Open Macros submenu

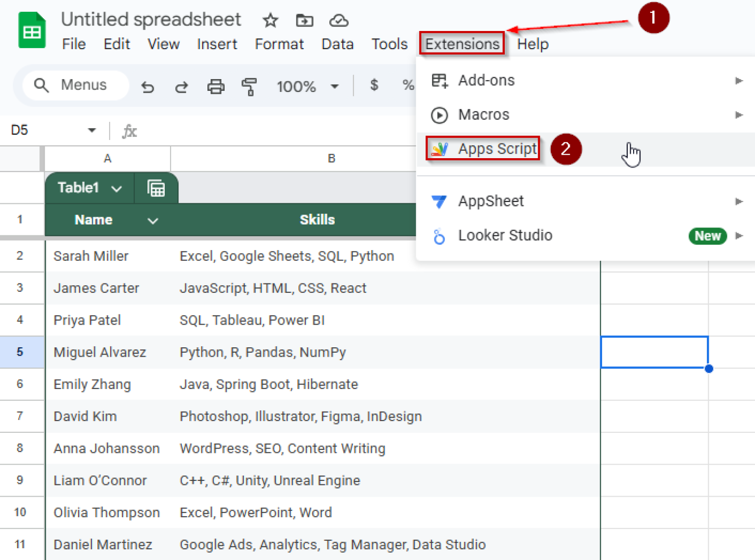(585, 115)
